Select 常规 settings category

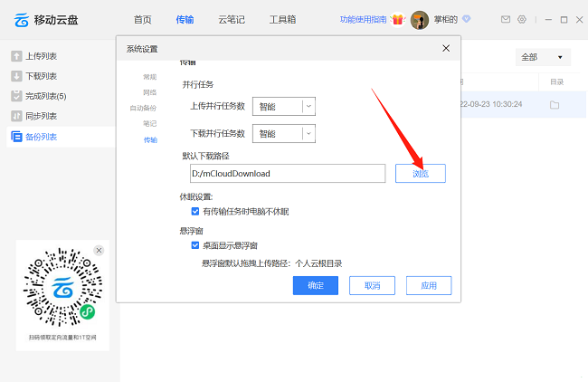coord(149,77)
